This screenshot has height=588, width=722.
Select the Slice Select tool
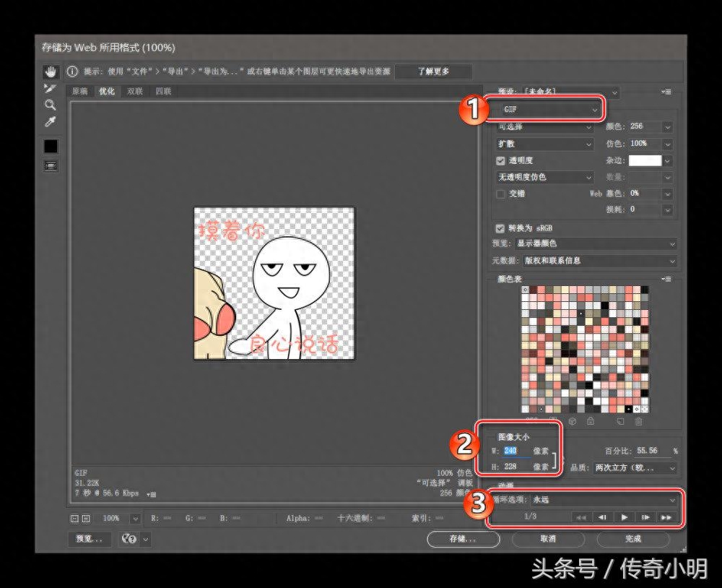pos(50,88)
